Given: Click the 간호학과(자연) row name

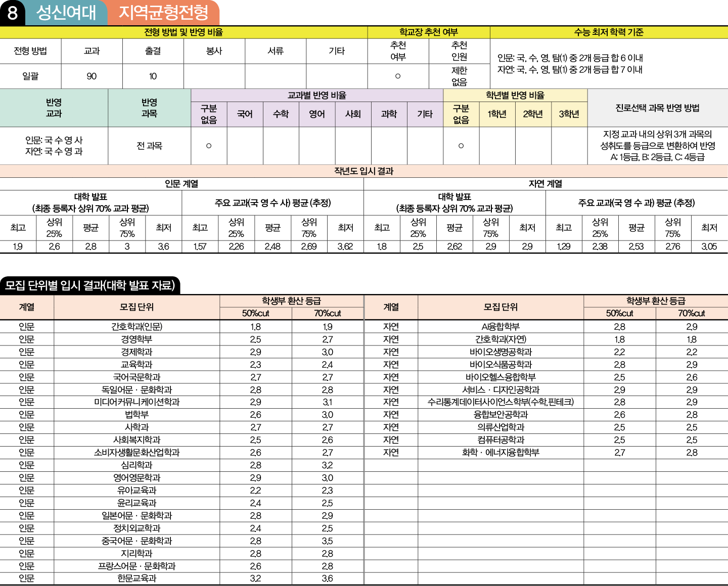Looking at the screenshot, I should 500,339.
